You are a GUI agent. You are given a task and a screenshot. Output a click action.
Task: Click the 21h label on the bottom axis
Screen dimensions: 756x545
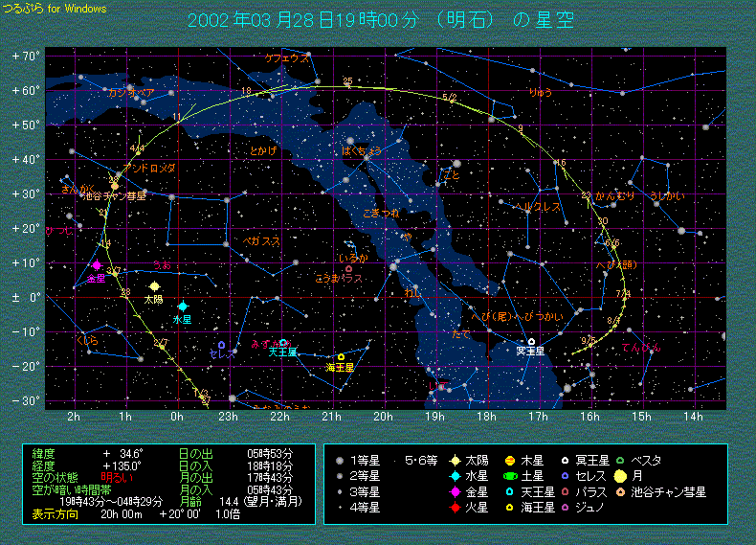point(332,419)
